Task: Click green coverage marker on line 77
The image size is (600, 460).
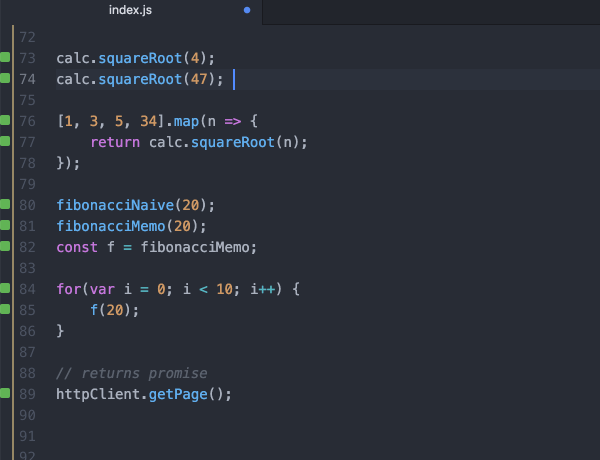Action: coord(5,141)
